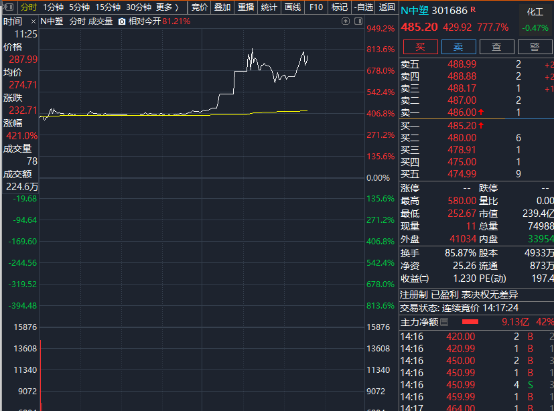Expand the 更多 periods dropdown
Screen dimensions: 554x411
[x=167, y=7]
